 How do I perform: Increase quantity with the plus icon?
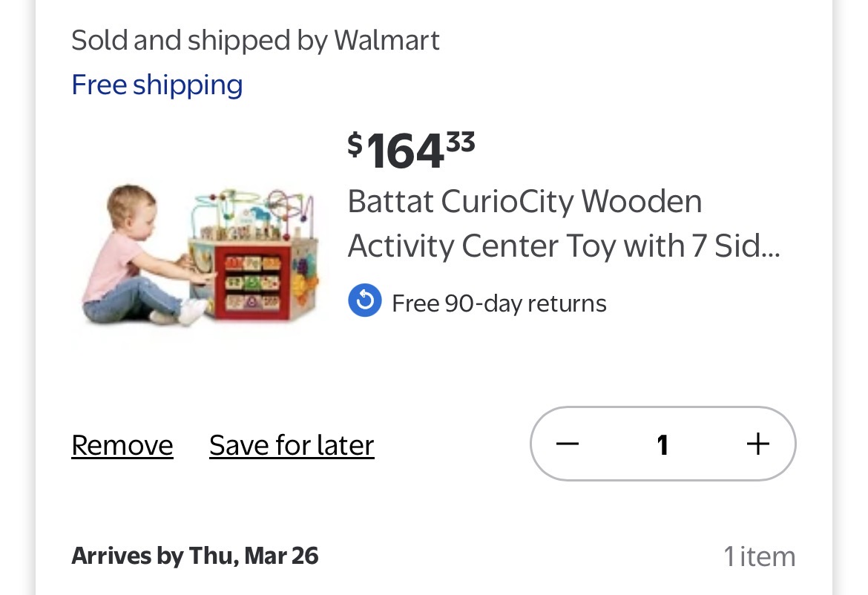point(757,444)
